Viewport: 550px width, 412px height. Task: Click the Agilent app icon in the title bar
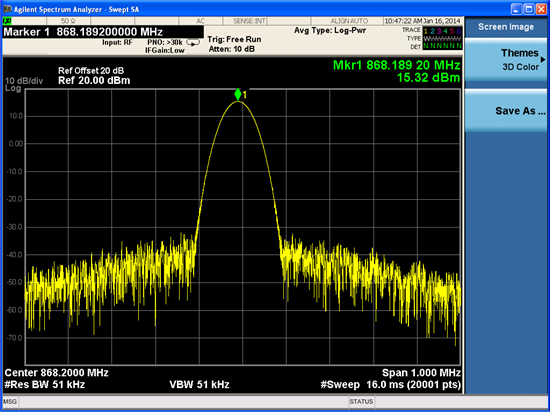7,9
